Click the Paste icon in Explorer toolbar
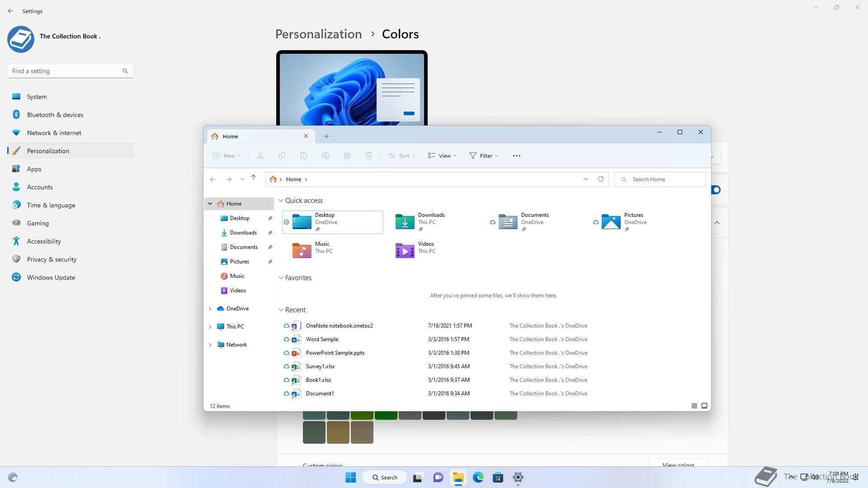The height and width of the screenshot is (488, 868). click(304, 155)
